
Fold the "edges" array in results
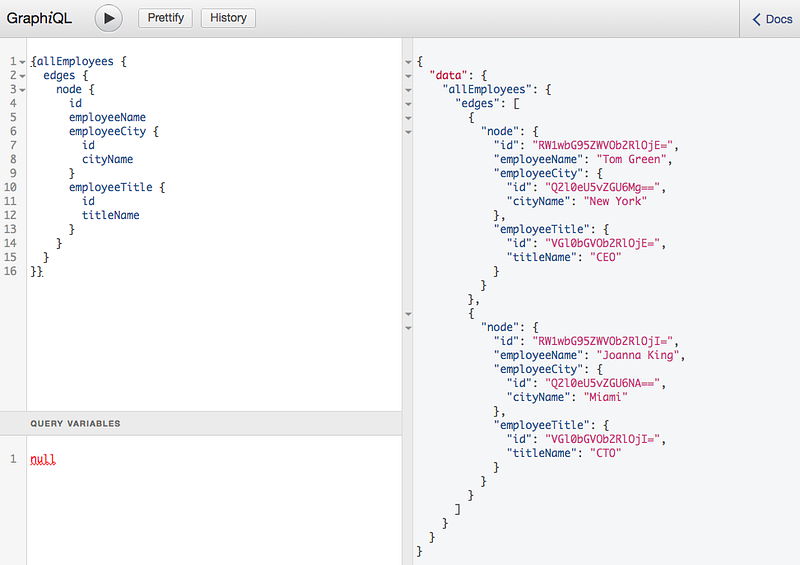point(407,103)
